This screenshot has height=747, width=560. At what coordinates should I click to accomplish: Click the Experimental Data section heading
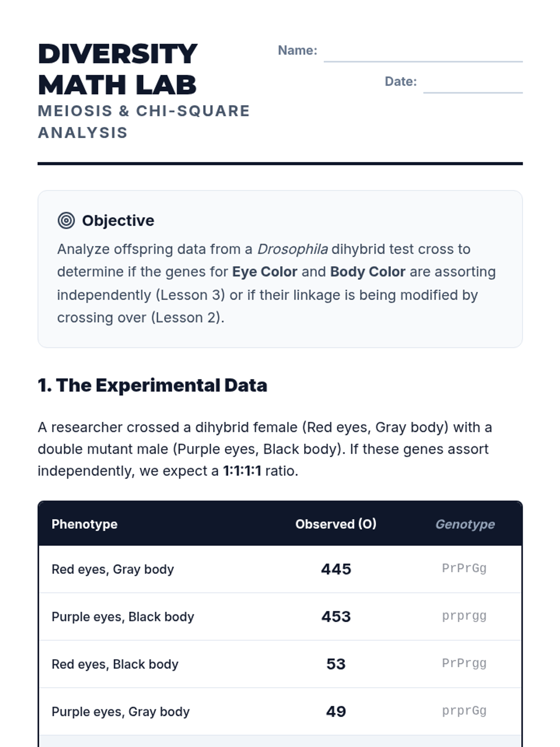pos(153,385)
